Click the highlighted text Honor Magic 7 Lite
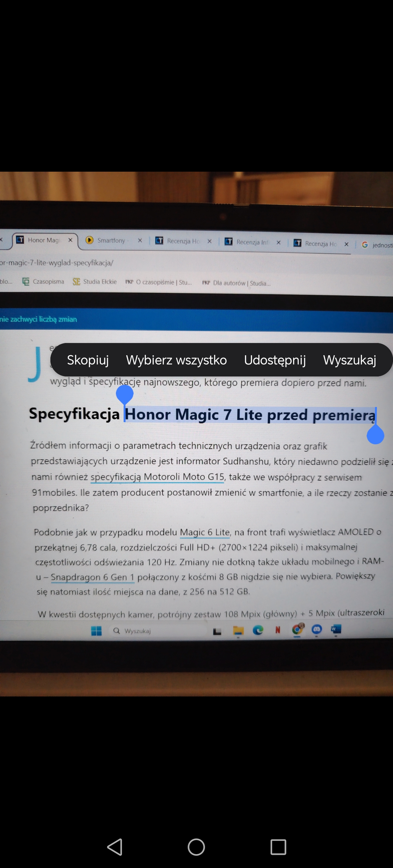 coord(194,414)
